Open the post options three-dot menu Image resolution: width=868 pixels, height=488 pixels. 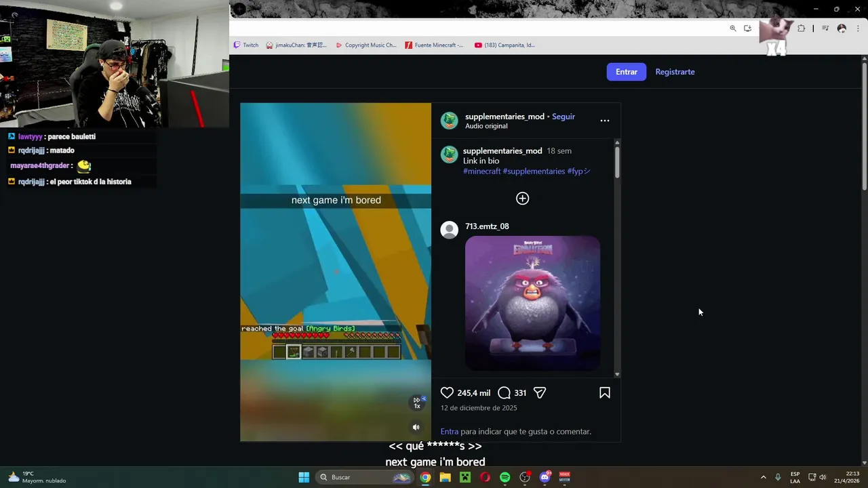605,121
